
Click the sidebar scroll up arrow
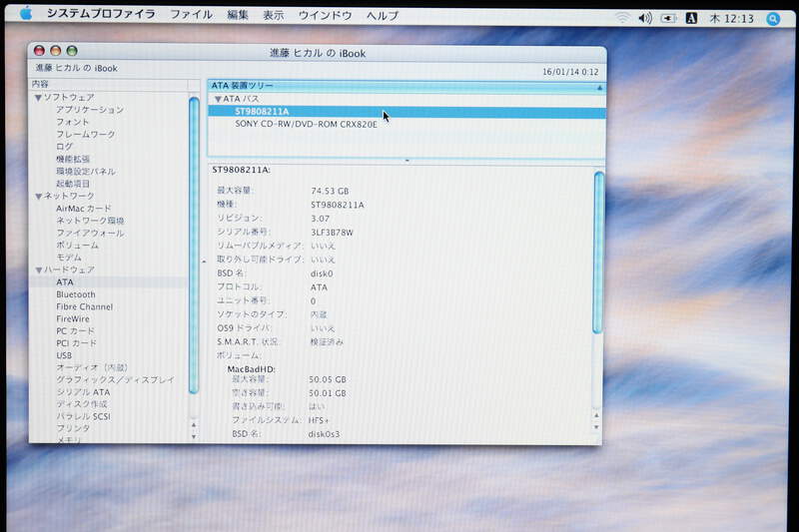point(194,424)
